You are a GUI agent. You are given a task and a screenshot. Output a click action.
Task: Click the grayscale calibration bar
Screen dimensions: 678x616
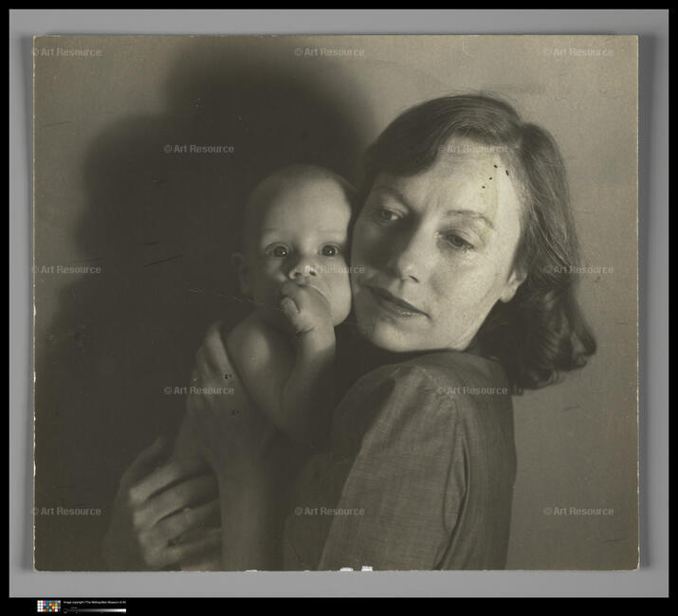tap(95, 610)
